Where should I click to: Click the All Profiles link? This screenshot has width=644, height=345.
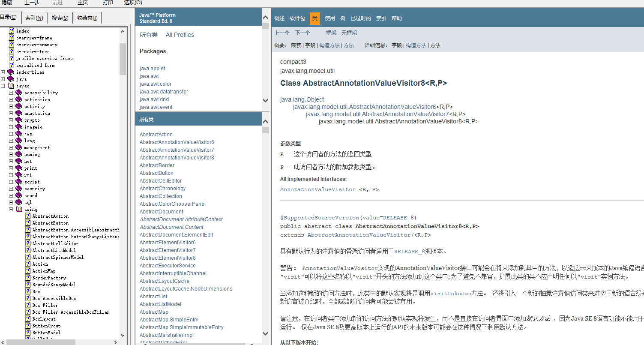tap(180, 35)
